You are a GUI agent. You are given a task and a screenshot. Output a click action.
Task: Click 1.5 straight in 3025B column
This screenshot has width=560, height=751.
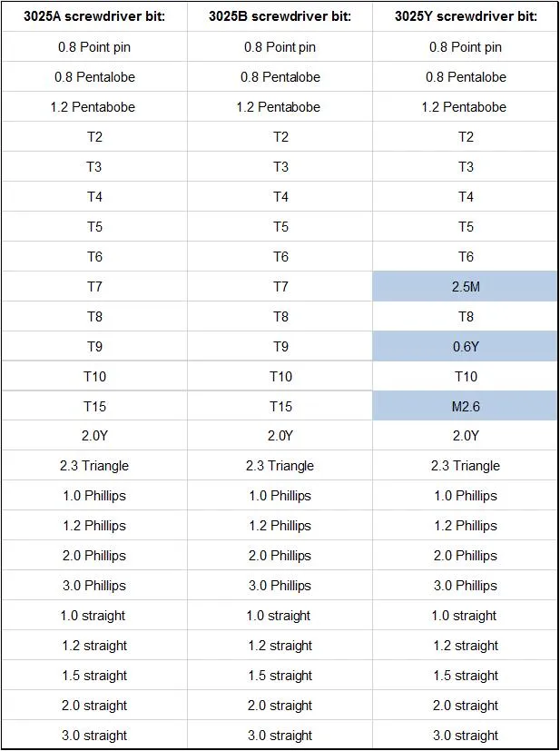point(280,676)
